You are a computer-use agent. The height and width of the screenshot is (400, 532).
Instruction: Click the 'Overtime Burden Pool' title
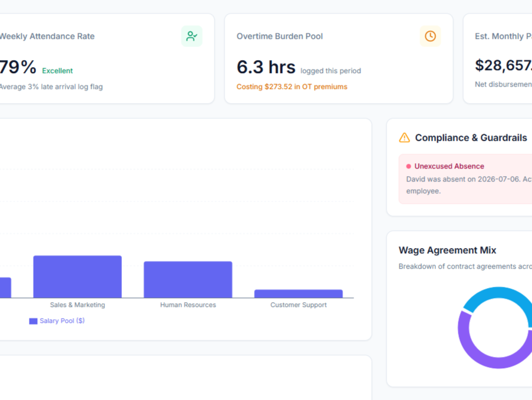coord(280,37)
